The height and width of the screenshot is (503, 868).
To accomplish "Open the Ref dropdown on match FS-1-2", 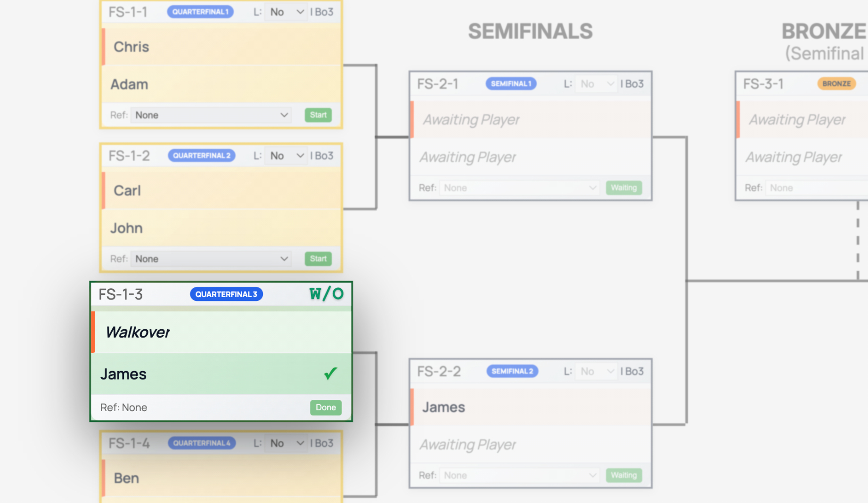I will (x=211, y=259).
